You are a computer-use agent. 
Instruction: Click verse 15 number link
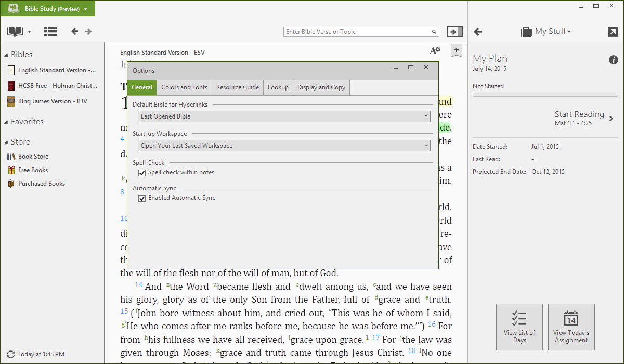(x=124, y=311)
